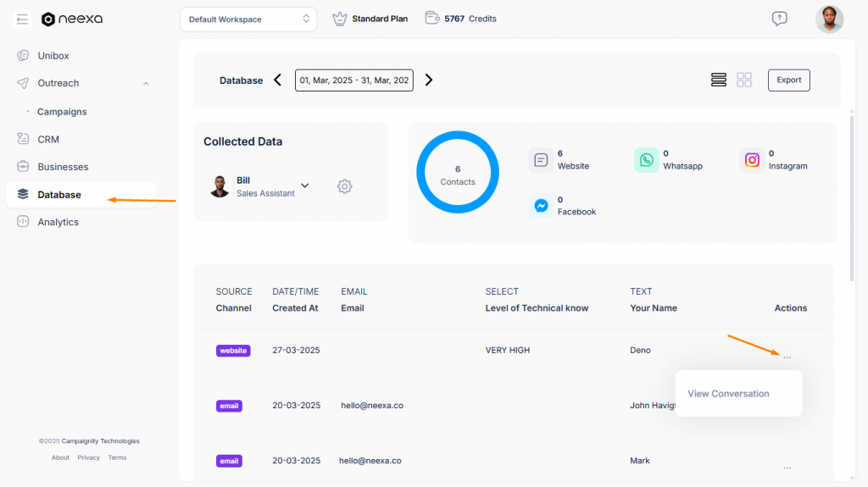Click the email badge in Mark row
This screenshot has width=868, height=487.
point(229,461)
